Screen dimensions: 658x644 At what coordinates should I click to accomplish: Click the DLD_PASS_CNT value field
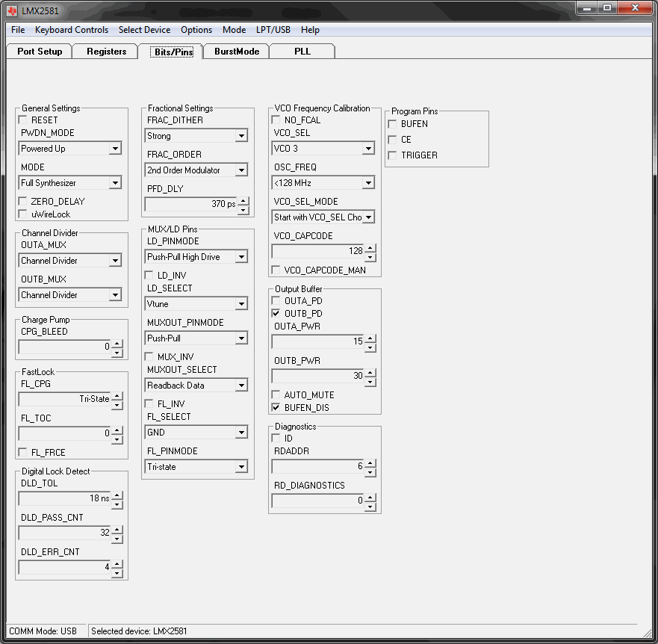tap(65, 533)
